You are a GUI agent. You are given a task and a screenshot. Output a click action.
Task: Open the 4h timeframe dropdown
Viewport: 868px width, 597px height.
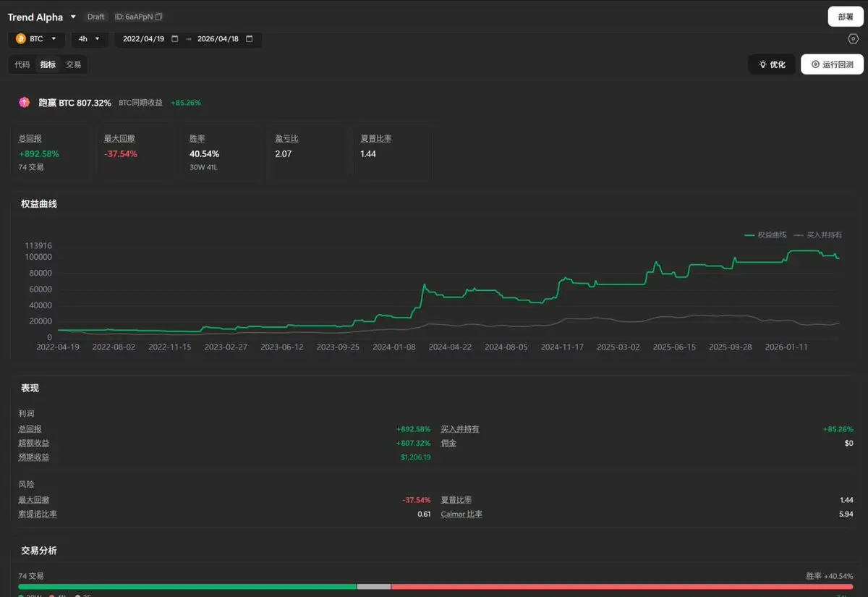[97, 39]
